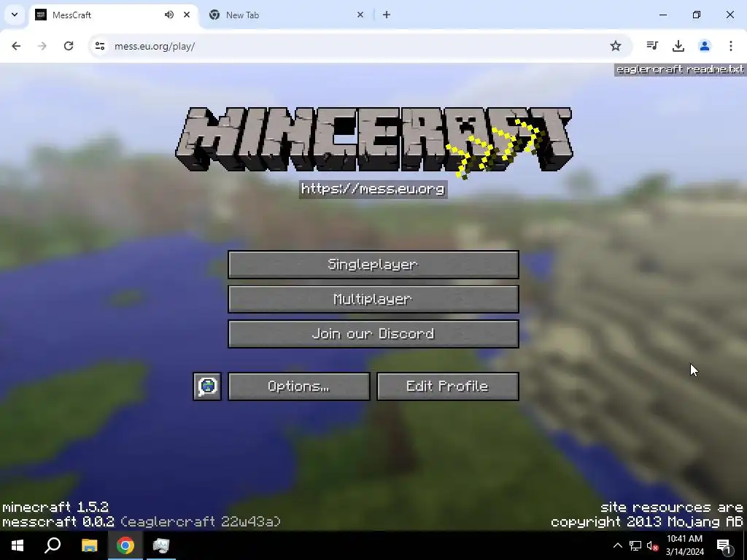Screen dimensions: 747x560
Task: Open the media controls icon
Action: pyautogui.click(x=652, y=46)
